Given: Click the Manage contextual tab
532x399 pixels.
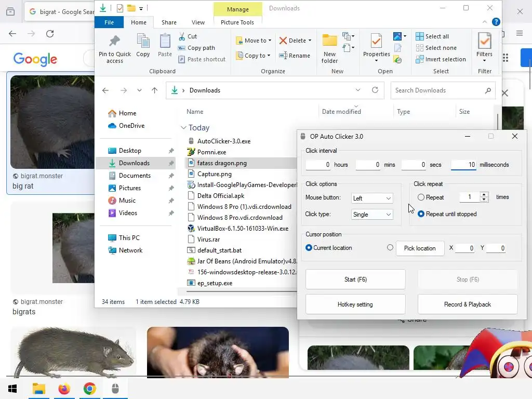Looking at the screenshot, I should point(238,9).
